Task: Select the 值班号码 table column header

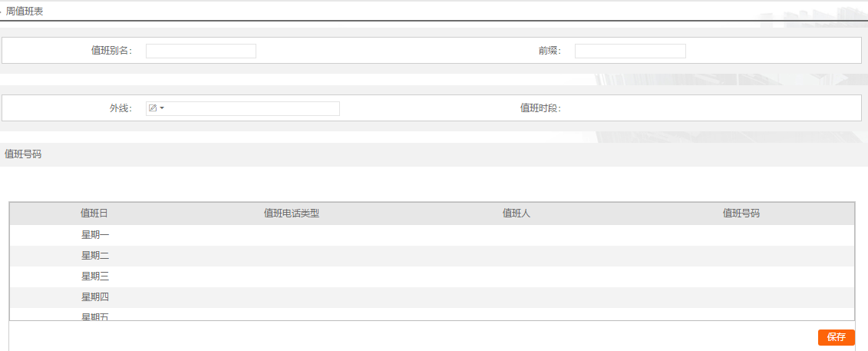Action: tap(741, 214)
